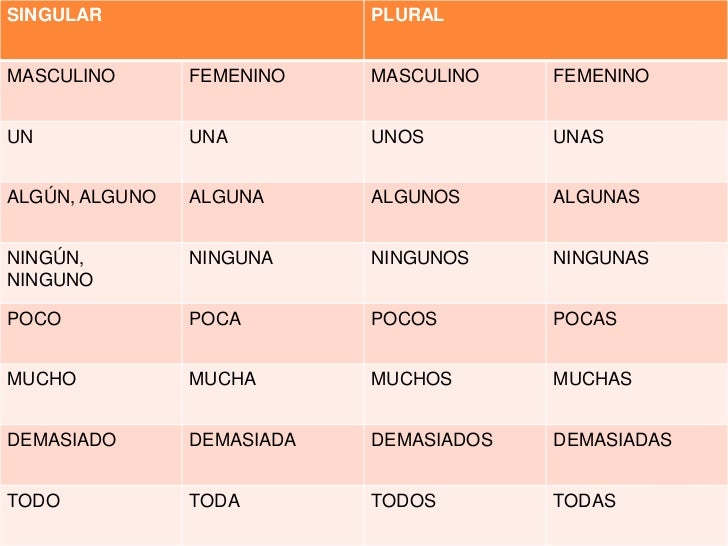Click the MUCHOS cell
Image resolution: width=728 pixels, height=546 pixels.
click(455, 394)
